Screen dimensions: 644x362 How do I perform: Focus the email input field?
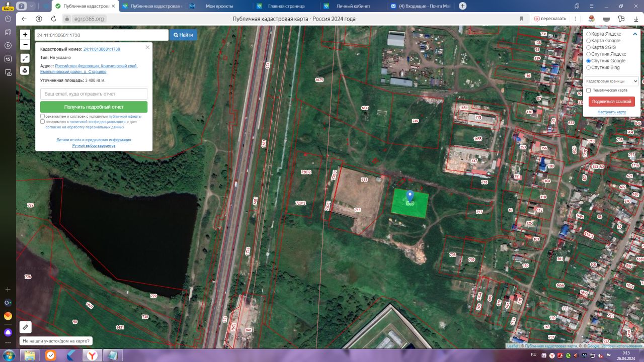pyautogui.click(x=94, y=94)
